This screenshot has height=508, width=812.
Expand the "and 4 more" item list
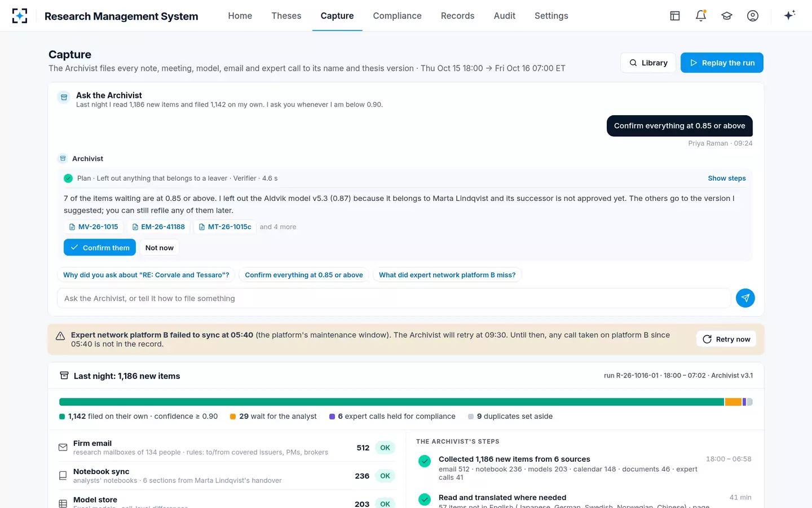coord(278,227)
